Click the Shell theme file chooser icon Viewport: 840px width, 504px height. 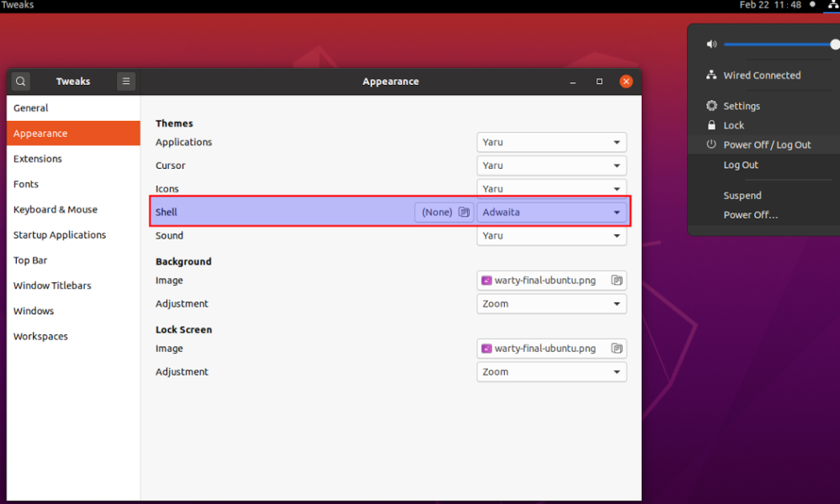(464, 212)
